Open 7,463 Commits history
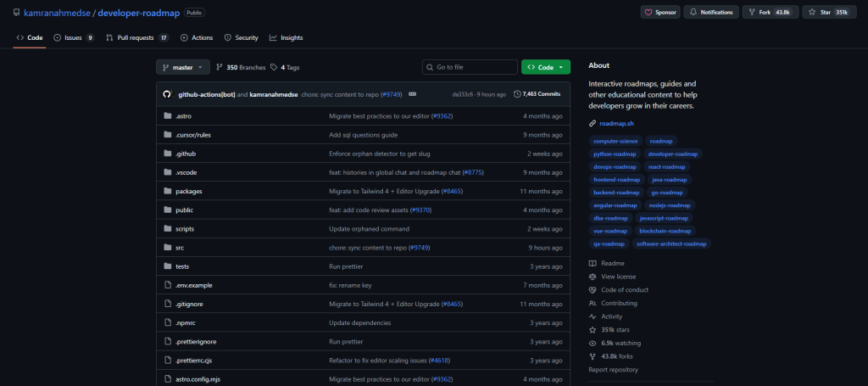 pos(537,94)
